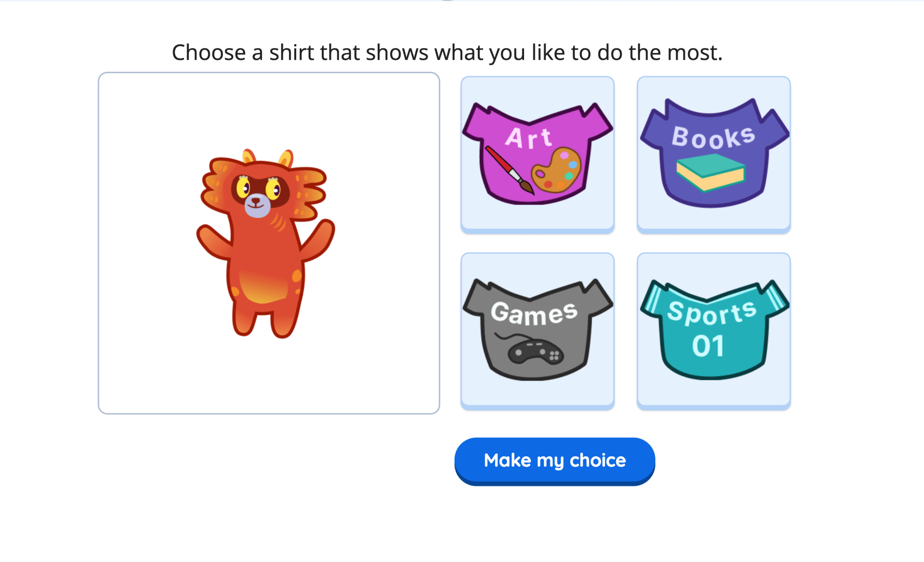
Task: Pick the gray Games shirt
Action: pyautogui.click(x=537, y=330)
